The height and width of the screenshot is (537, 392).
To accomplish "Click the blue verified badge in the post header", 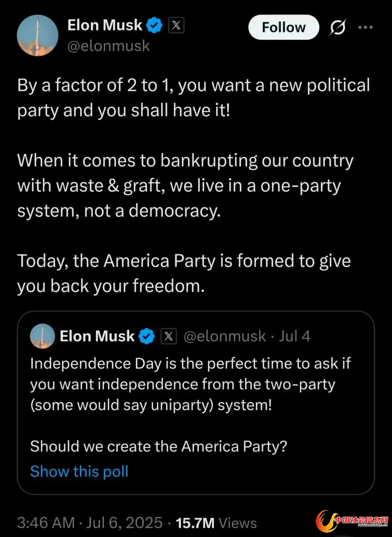I will point(154,25).
